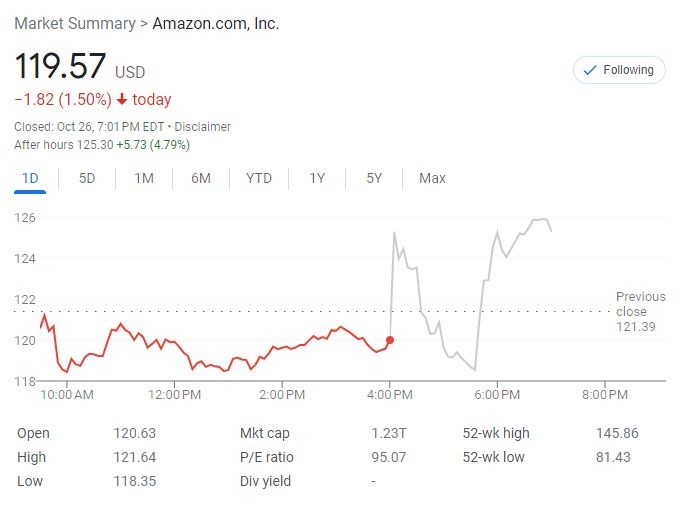The height and width of the screenshot is (506, 699).
Task: Select the 6M time range tab
Action: point(201,179)
